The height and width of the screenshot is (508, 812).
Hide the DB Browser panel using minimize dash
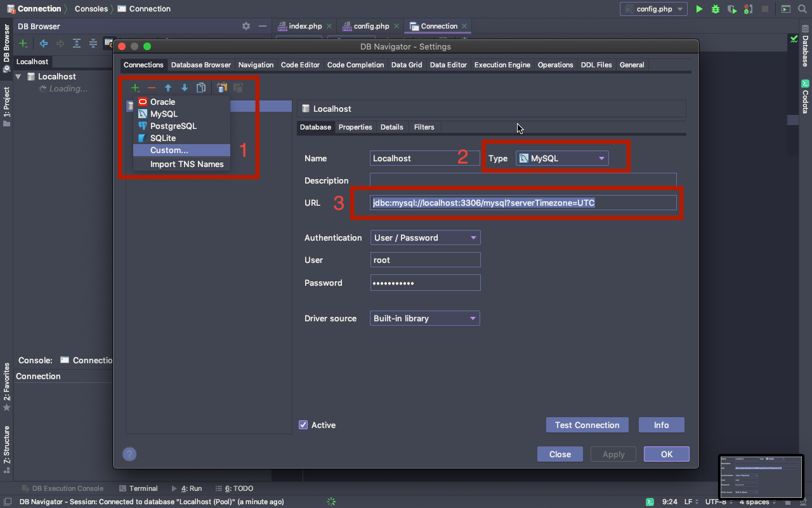(263, 26)
